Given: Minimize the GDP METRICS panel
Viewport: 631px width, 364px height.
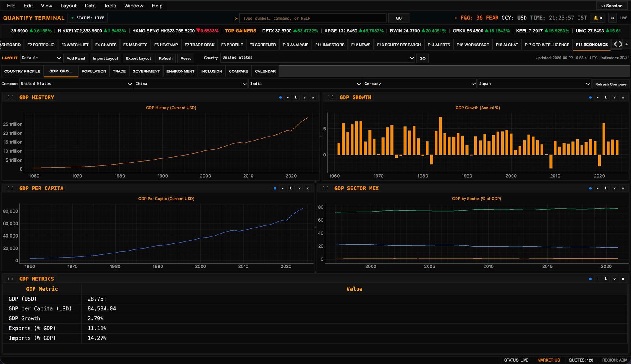Looking at the screenshot, I should tap(598, 279).
